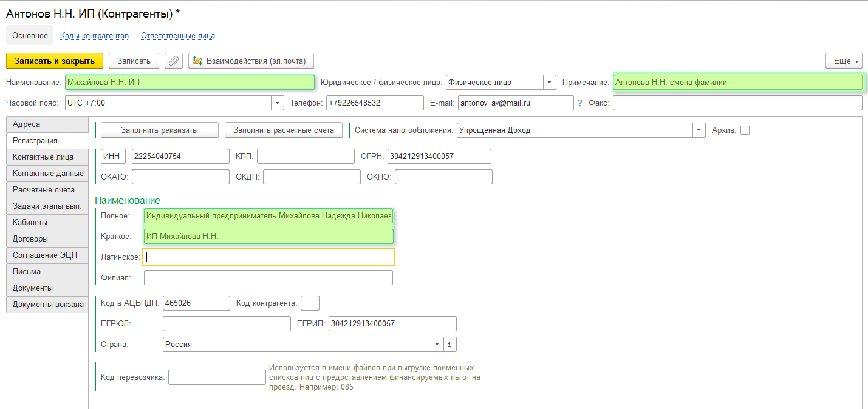The height and width of the screenshot is (409, 868).
Task: Open the Контактные лица tab
Action: point(43,157)
